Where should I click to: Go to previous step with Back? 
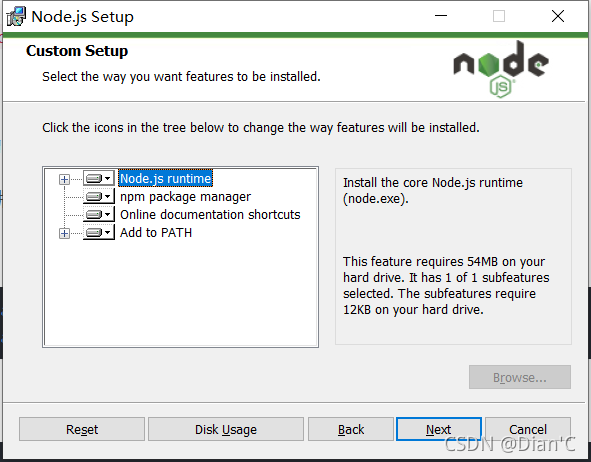351,429
